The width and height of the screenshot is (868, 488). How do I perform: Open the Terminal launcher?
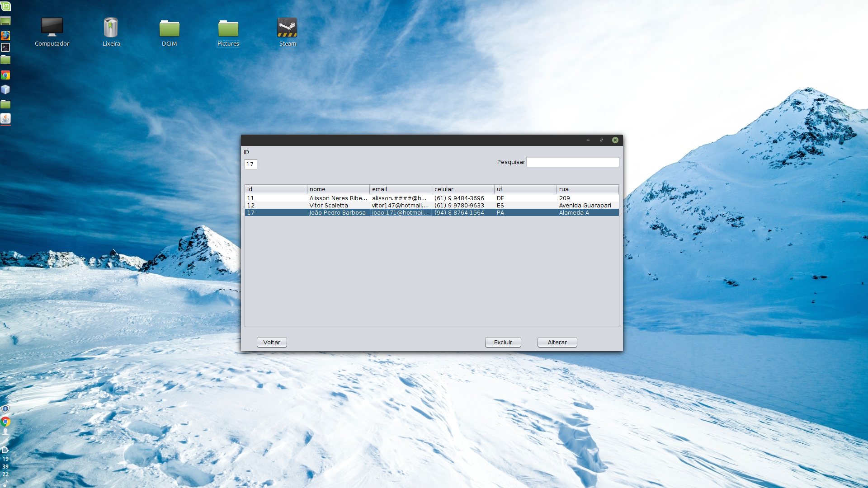(5, 47)
